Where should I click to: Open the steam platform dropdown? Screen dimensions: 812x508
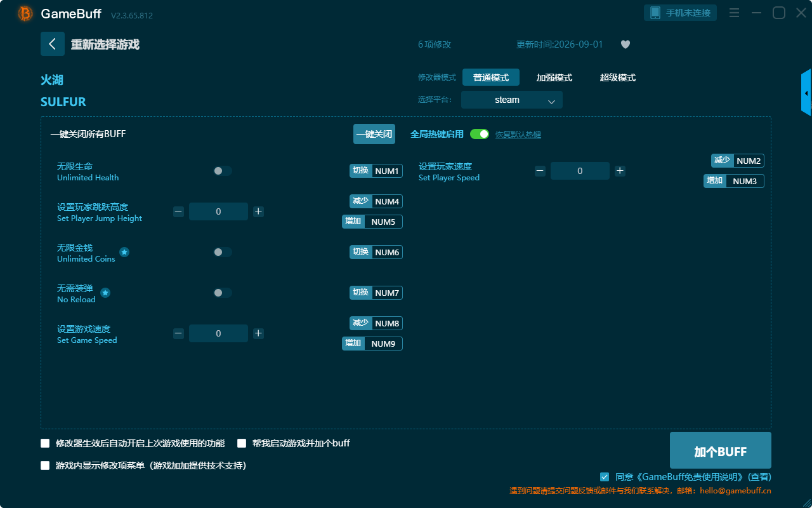[x=512, y=100]
